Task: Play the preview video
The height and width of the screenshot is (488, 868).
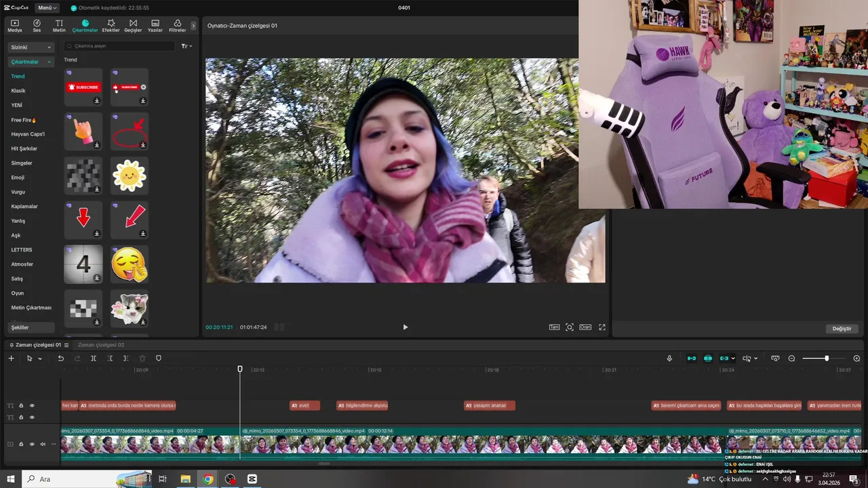Action: pyautogui.click(x=406, y=327)
